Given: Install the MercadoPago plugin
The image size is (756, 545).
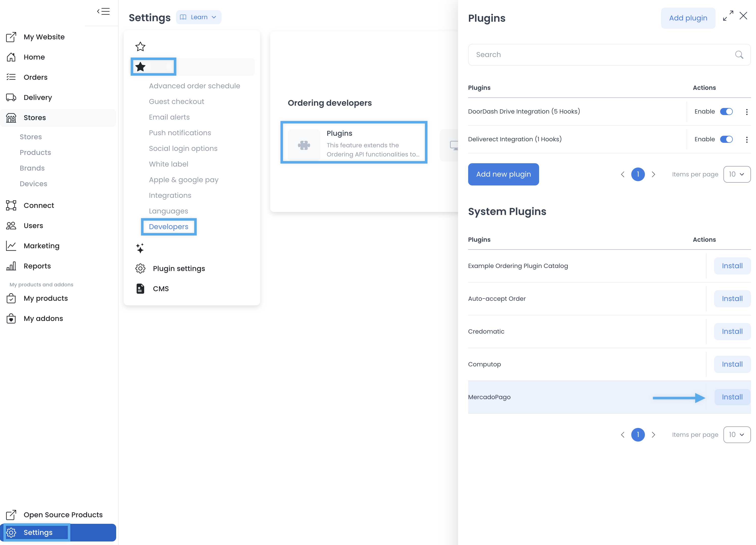Looking at the screenshot, I should pos(732,397).
